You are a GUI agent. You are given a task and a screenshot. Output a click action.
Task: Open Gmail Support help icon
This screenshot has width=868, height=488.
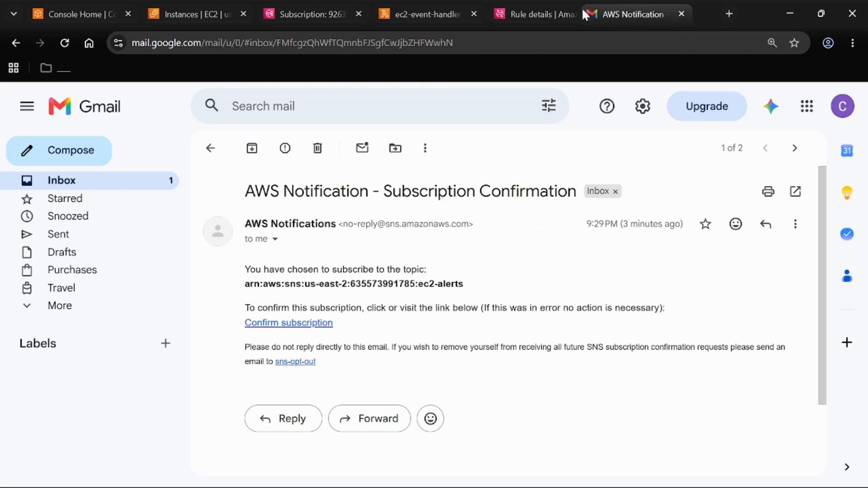click(x=607, y=106)
